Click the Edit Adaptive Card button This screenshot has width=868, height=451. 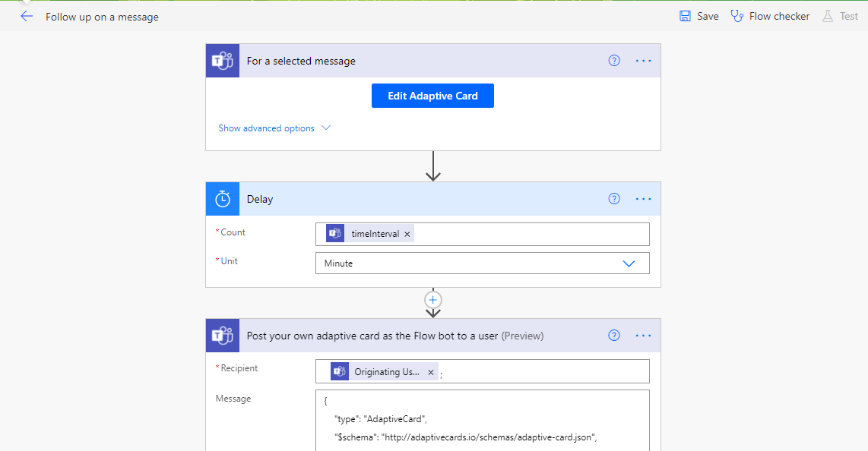432,96
